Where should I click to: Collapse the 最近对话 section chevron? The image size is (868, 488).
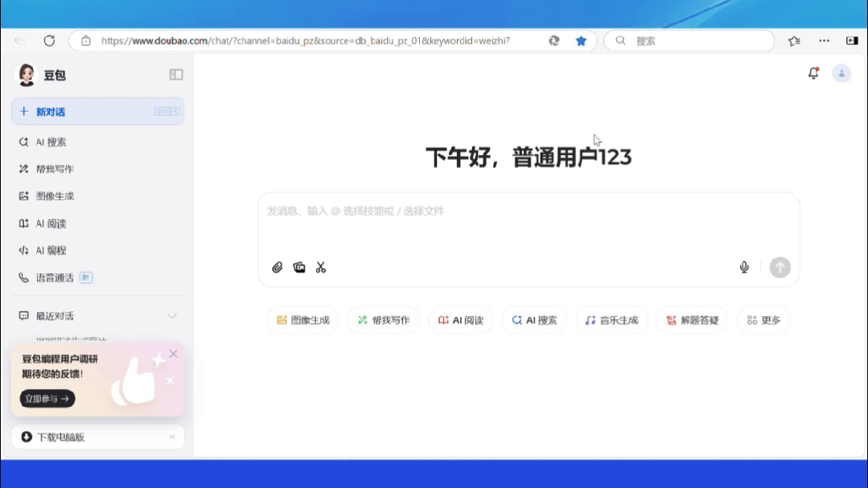(172, 316)
